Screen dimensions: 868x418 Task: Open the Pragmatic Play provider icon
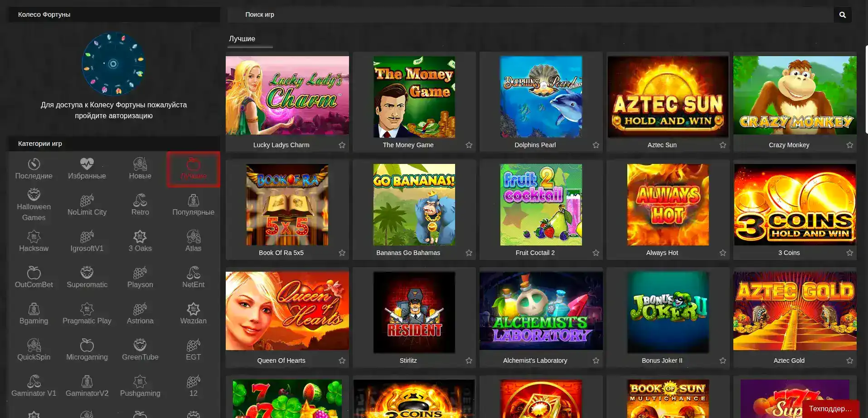tap(87, 313)
